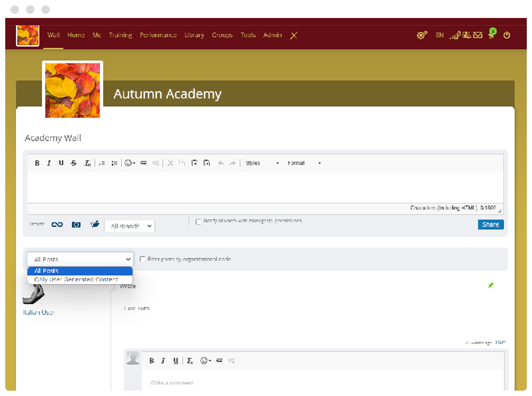Attach a file using the folder icon
Viewport: 532px width, 396px height.
[95, 224]
